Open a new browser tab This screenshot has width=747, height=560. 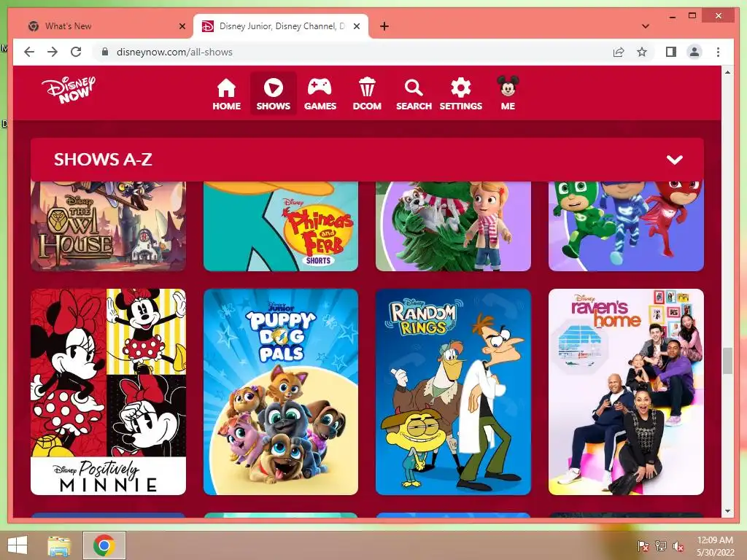384,26
